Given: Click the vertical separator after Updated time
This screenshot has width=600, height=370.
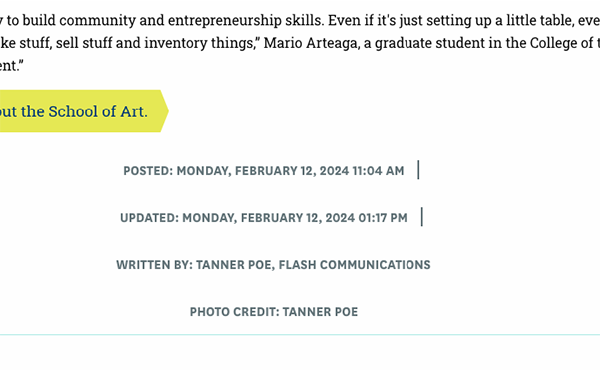Looking at the screenshot, I should pyautogui.click(x=422, y=217).
